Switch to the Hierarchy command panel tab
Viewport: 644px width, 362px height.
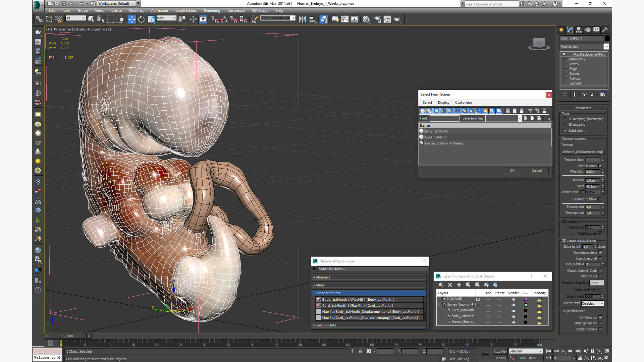[579, 30]
